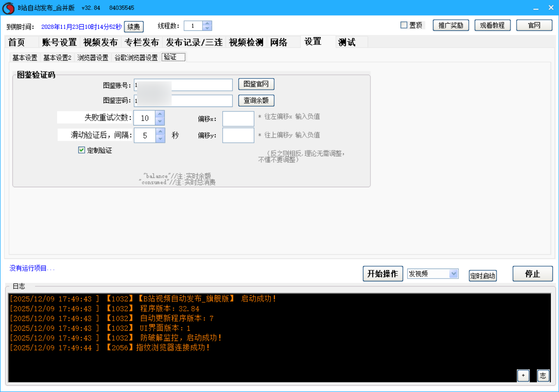Click the 续费 renewal button
Image resolution: width=559 pixels, height=392 pixels.
133,27
